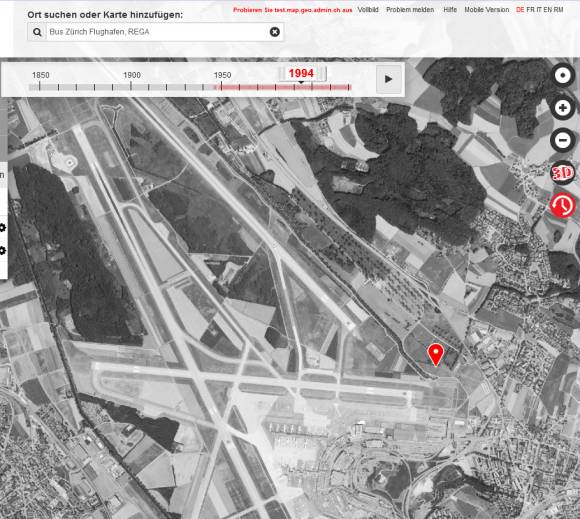This screenshot has width=580, height=519.
Task: Zoom out with the minus button
Action: pos(563,140)
